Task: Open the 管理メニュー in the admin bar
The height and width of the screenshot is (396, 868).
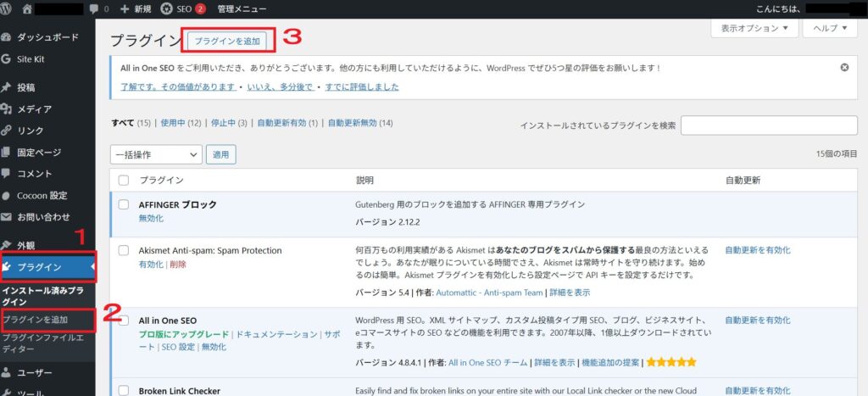Action: [x=242, y=9]
